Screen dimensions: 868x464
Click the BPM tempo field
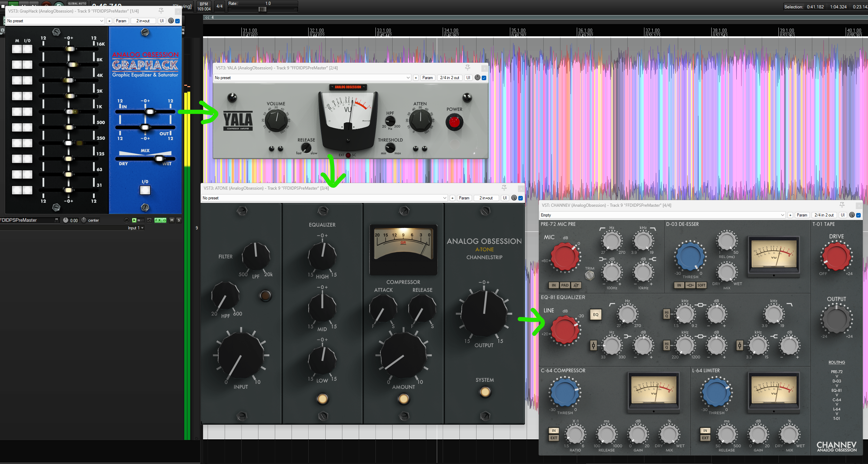tap(204, 7)
